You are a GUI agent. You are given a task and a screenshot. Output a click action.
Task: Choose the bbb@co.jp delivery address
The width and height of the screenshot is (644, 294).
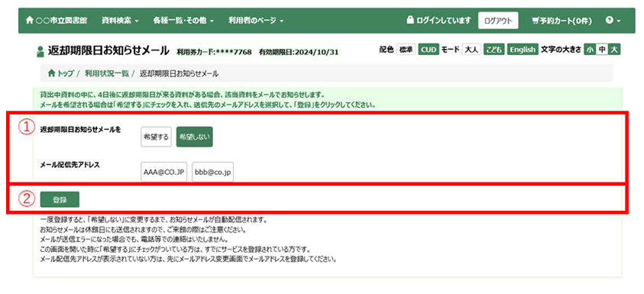(212, 172)
